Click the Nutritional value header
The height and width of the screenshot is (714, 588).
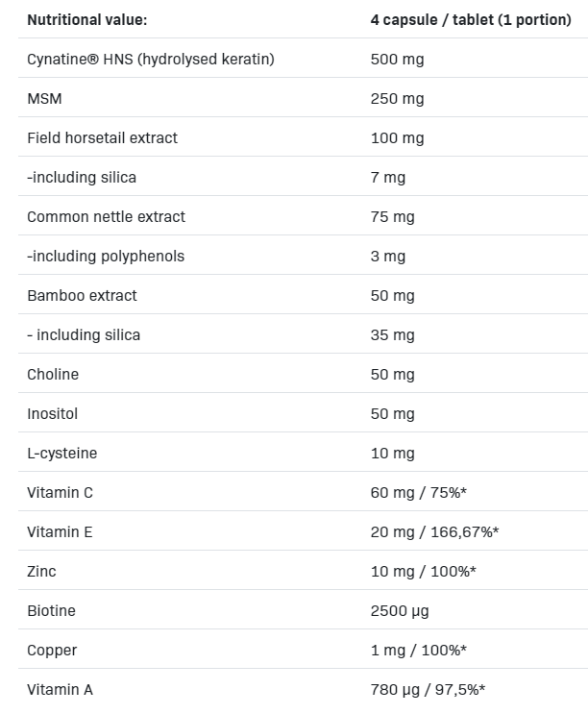(86, 20)
